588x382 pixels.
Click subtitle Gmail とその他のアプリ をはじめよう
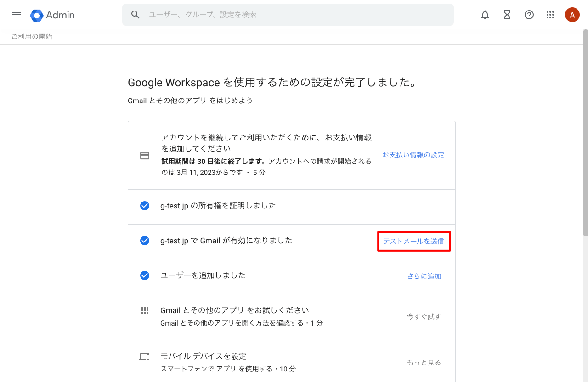(190, 101)
